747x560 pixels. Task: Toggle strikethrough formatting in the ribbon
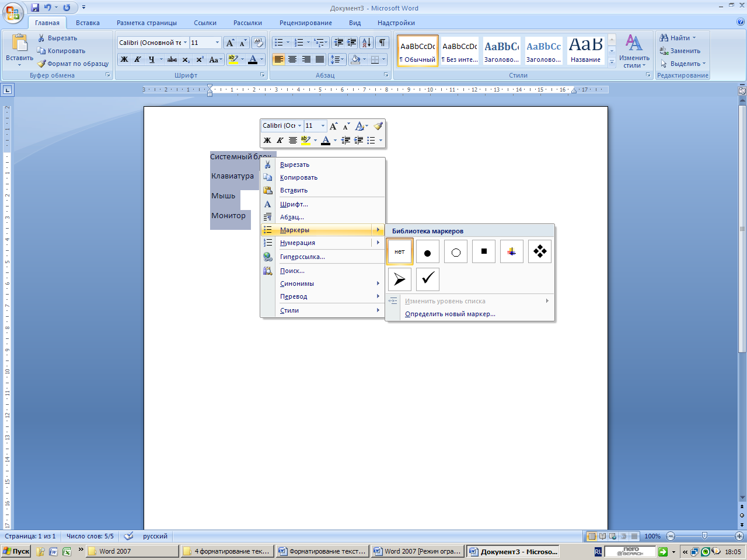172,60
